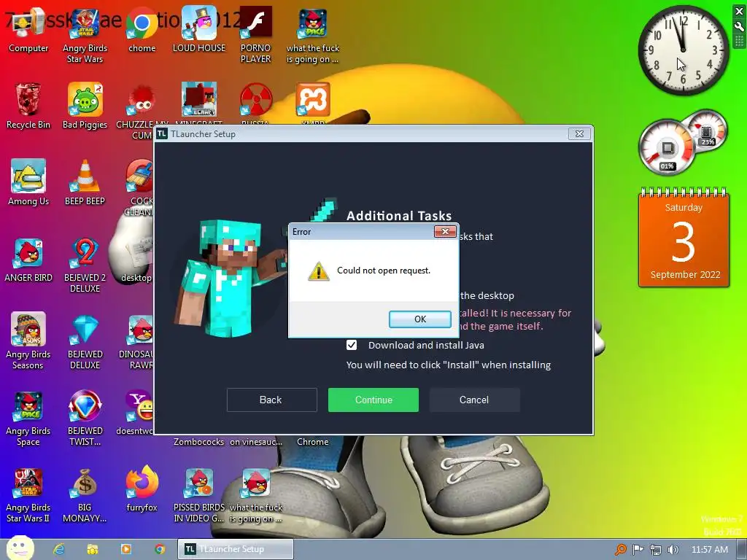
Task: Open the red radiation RUSSIA icon
Action: (x=256, y=101)
